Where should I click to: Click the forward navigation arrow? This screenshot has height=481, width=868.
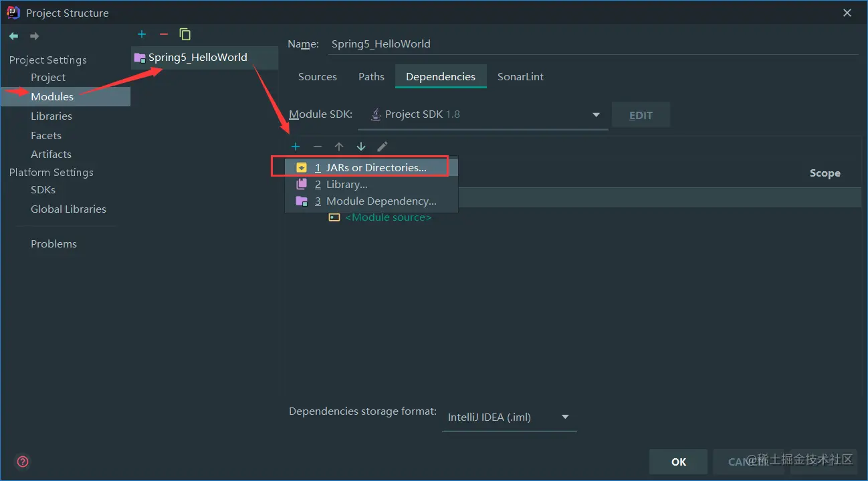(x=34, y=36)
